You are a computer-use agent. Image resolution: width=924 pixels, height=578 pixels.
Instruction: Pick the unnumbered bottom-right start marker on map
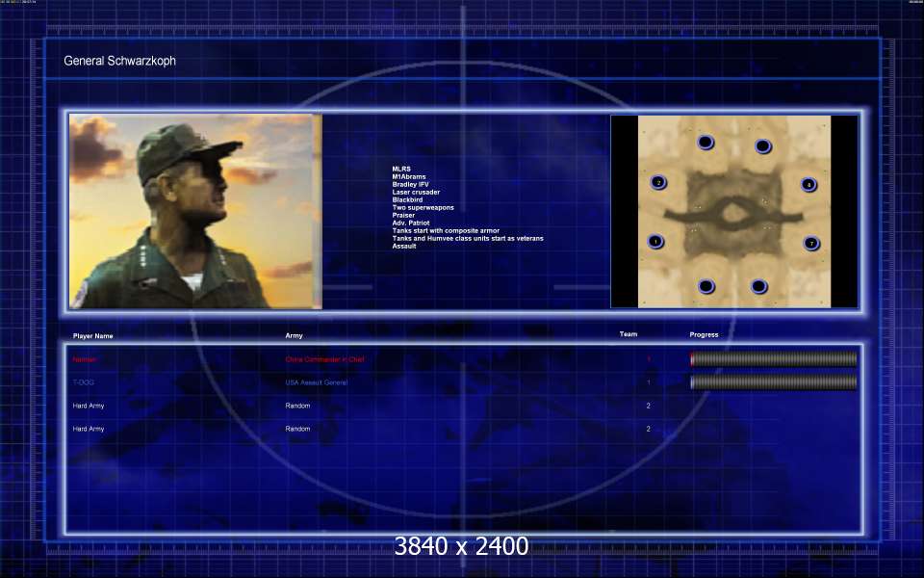pyautogui.click(x=759, y=287)
